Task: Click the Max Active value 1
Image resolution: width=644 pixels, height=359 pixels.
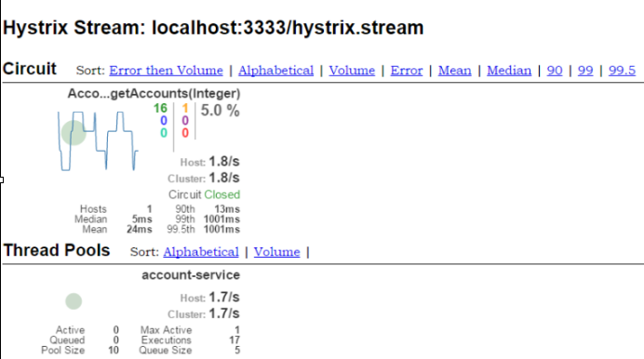Action: (237, 330)
